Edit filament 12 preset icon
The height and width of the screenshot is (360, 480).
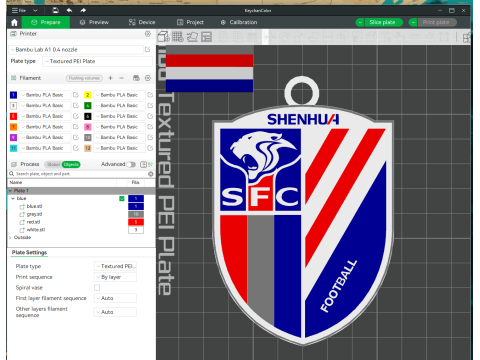pyautogui.click(x=150, y=148)
